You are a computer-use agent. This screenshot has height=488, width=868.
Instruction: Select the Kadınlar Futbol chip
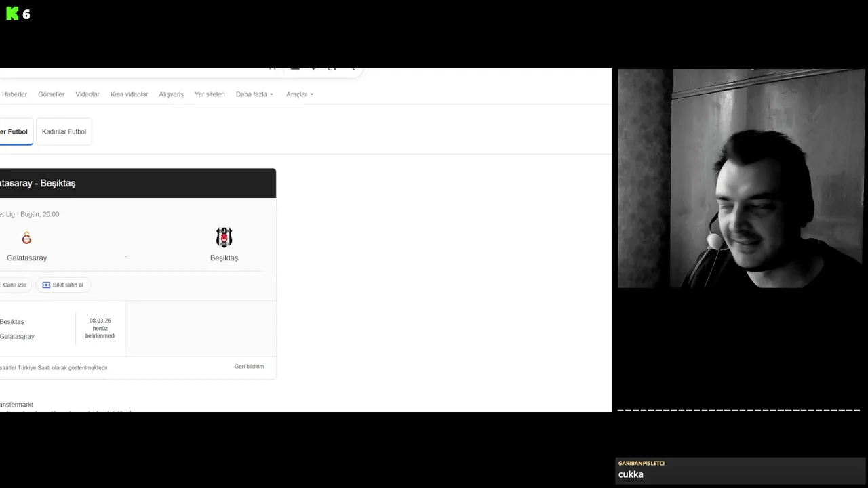click(64, 131)
